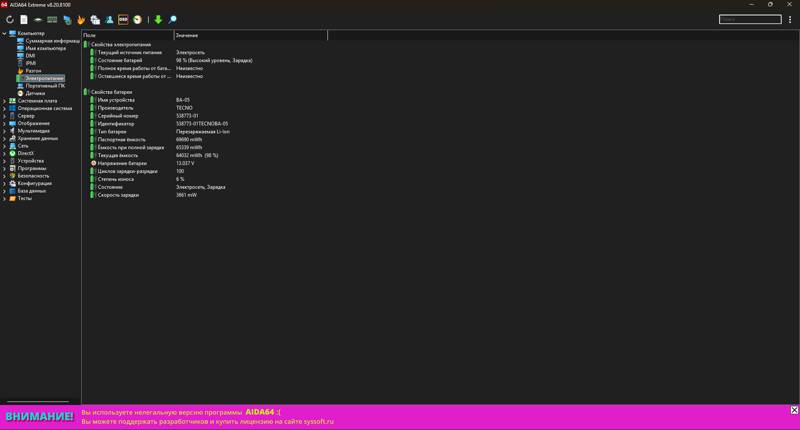800x430 pixels.
Task: Click the disk benchmark toolbar icon
Action: 38,19
